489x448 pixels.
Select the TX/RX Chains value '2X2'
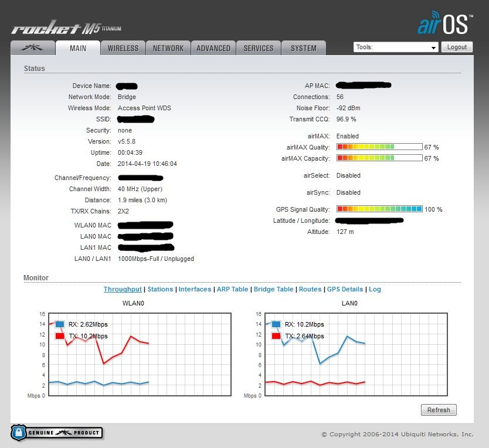tap(123, 211)
